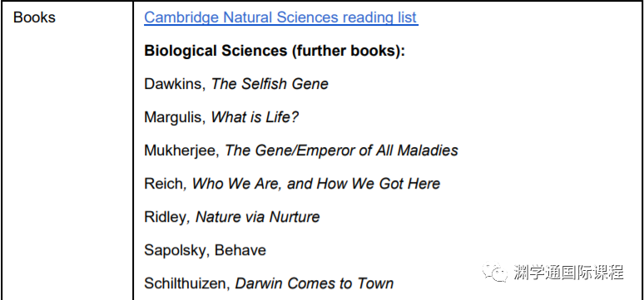Screen dimensions: 644x300
Task: Click the author name Mukherjee
Action: 182,151
